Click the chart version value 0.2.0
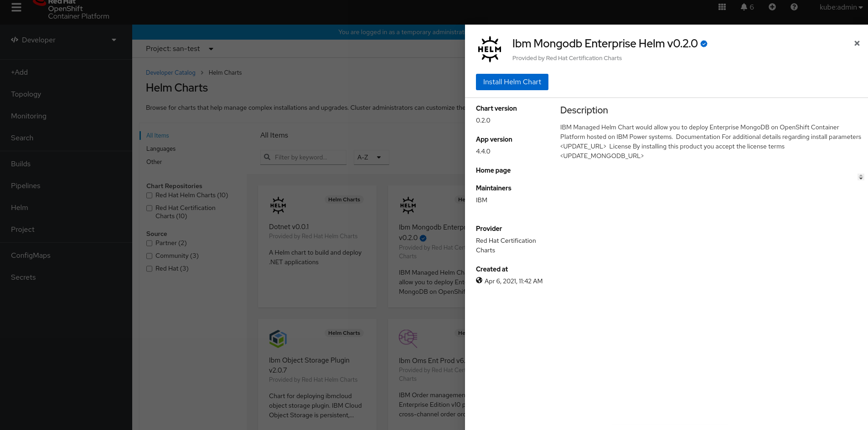 click(x=483, y=121)
